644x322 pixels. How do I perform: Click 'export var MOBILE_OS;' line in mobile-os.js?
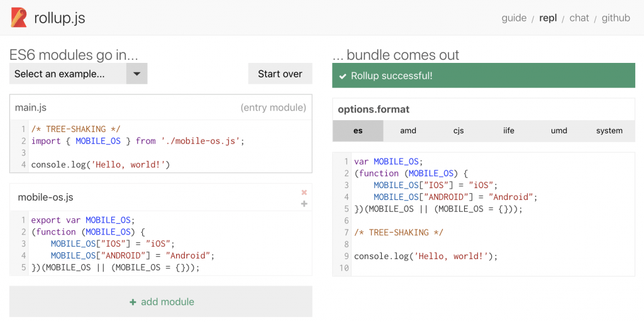[x=83, y=219]
